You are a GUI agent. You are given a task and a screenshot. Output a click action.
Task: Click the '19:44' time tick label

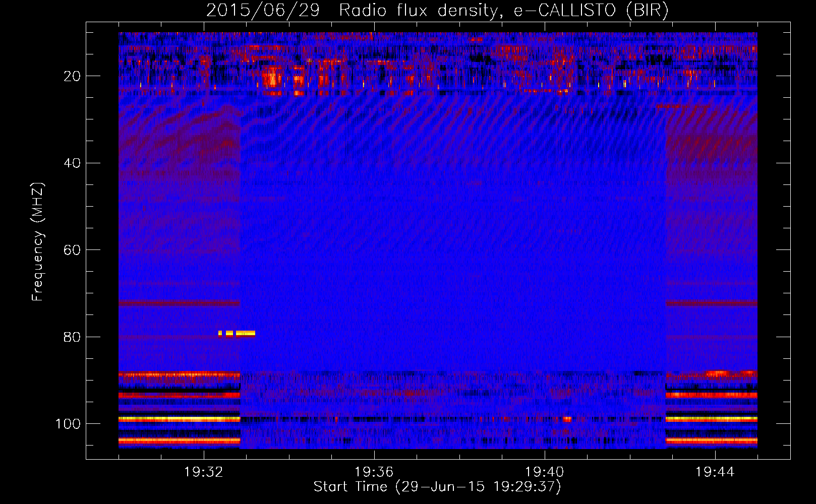pyautogui.click(x=715, y=472)
